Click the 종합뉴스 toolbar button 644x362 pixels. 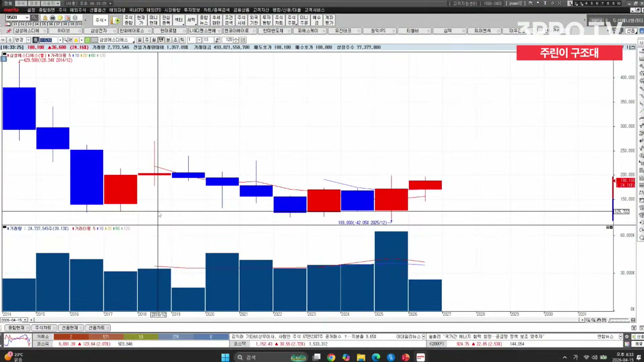click(204, 20)
